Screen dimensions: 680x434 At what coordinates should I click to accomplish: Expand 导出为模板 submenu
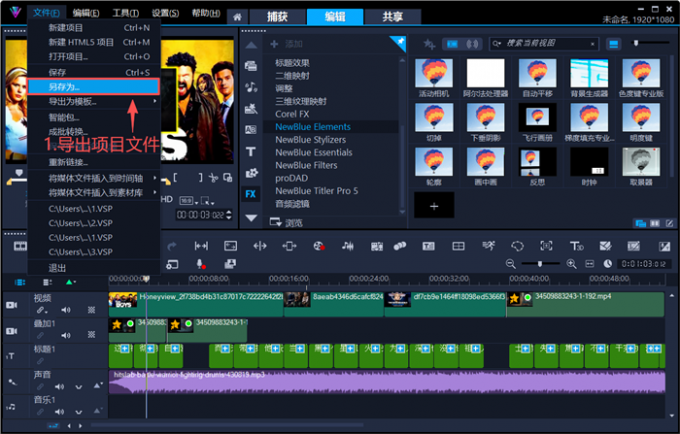[x=94, y=101]
